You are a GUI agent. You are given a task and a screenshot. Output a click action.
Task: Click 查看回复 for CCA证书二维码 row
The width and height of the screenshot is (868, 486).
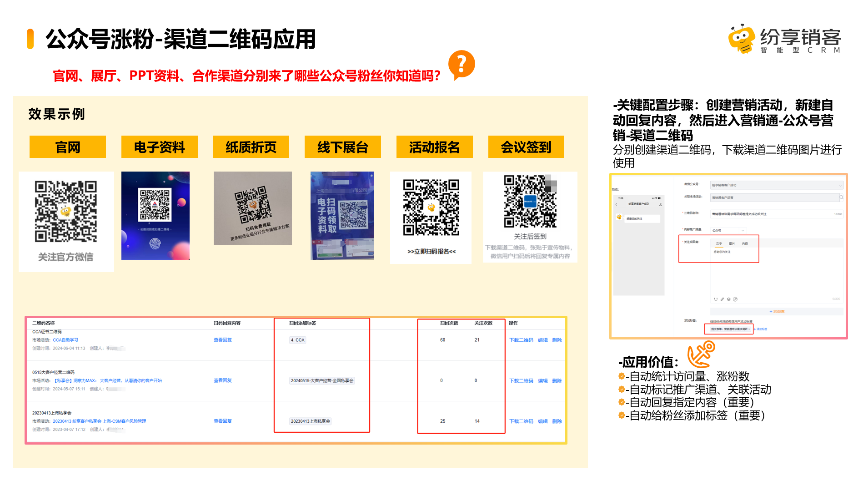(x=223, y=340)
